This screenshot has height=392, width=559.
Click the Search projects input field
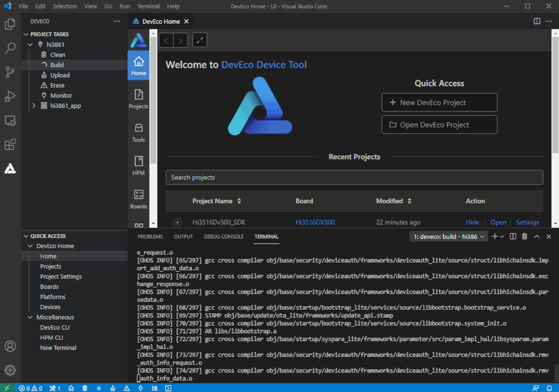point(354,178)
